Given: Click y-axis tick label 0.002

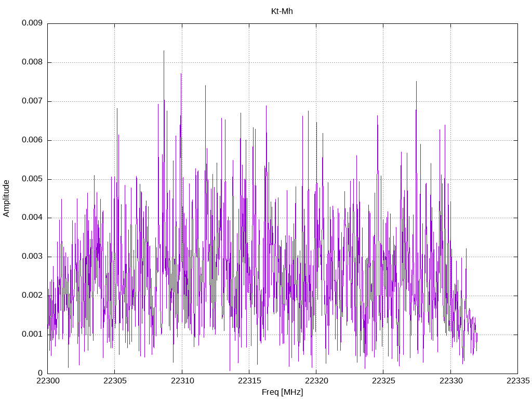Looking at the screenshot, I should point(32,296).
